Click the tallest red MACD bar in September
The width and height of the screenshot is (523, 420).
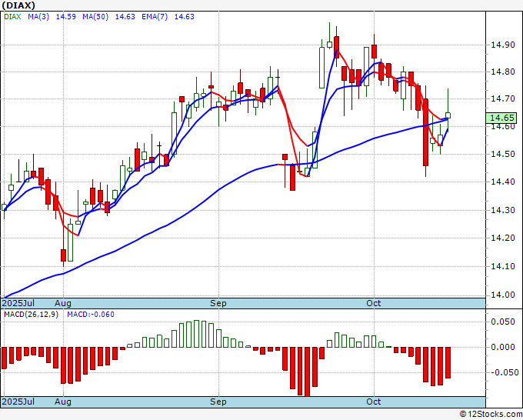307,372
